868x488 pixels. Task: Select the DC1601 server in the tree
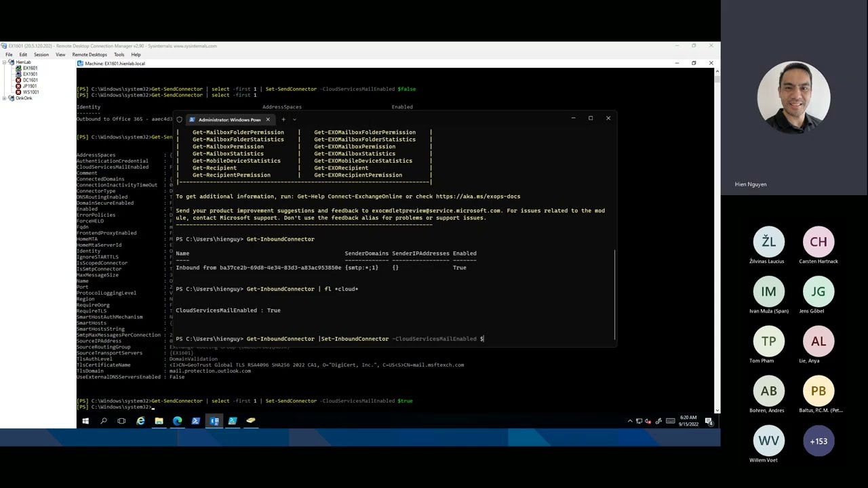30,80
